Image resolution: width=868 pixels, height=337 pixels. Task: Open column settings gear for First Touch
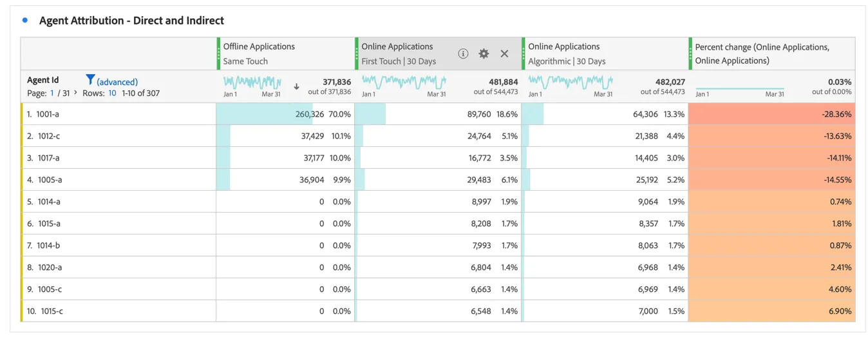click(x=484, y=53)
